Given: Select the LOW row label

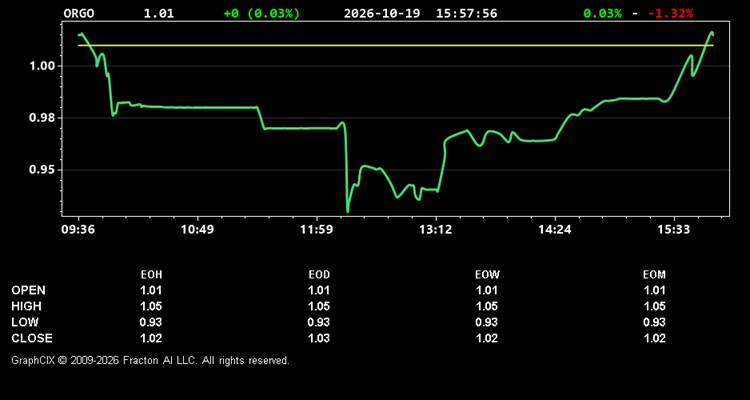Looking at the screenshot, I should click(25, 322).
